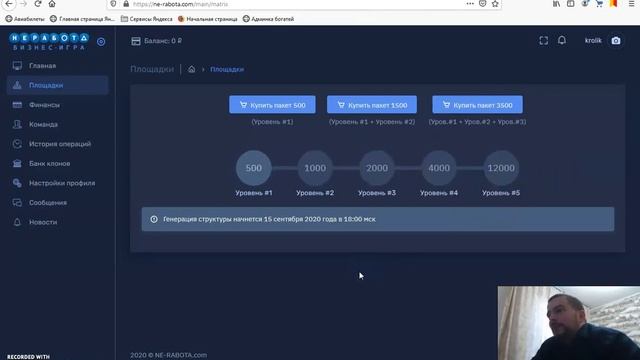This screenshot has width=640, height=360.
Task: Open Главная in the sidebar
Action: (58, 66)
